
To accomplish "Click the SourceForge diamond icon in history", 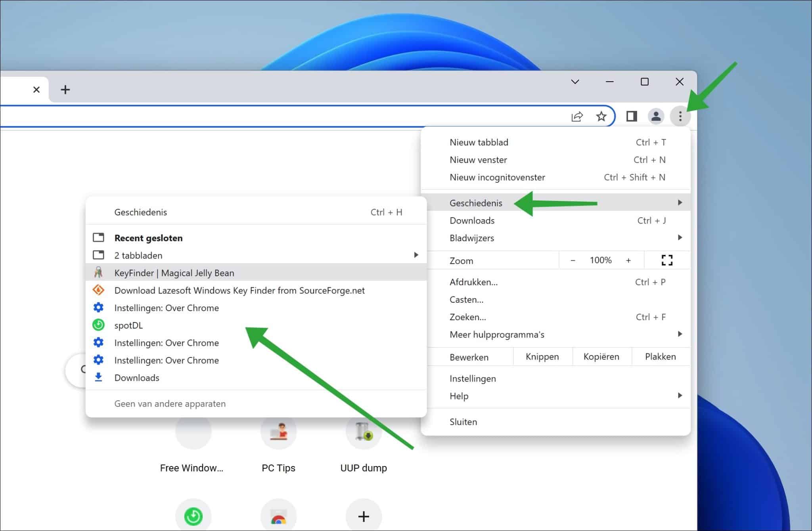I will click(x=98, y=290).
